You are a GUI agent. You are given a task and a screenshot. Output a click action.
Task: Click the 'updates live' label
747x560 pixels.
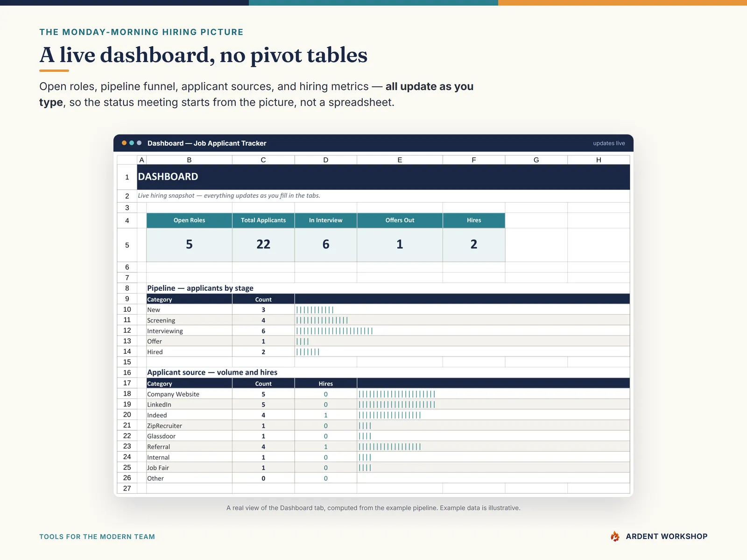[609, 143]
